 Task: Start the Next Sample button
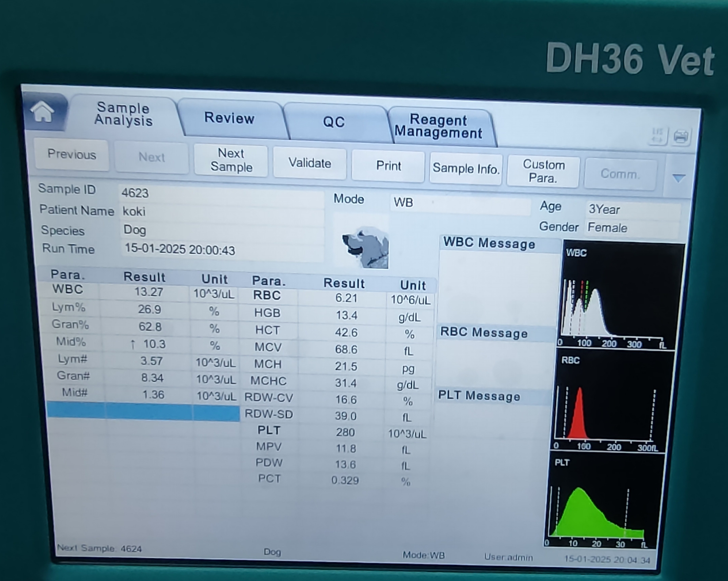pyautogui.click(x=231, y=160)
